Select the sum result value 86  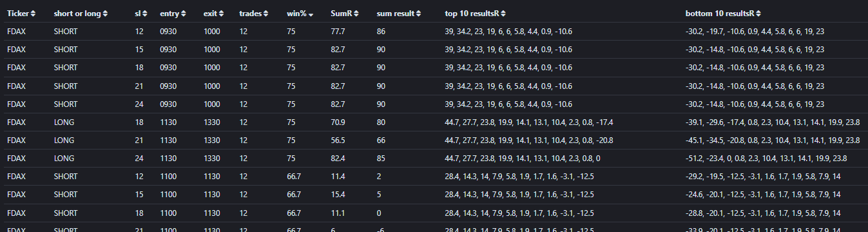click(381, 32)
